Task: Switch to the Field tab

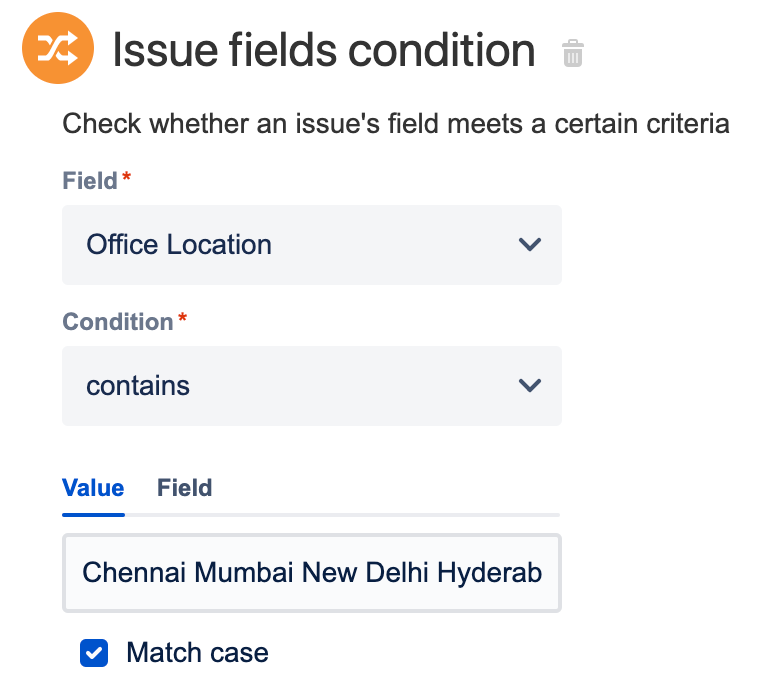Action: point(185,488)
